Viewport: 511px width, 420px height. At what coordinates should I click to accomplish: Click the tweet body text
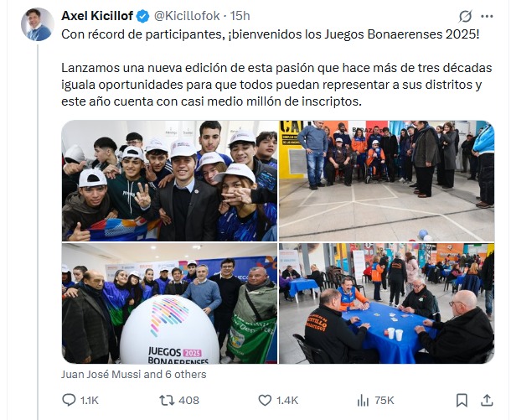click(277, 68)
